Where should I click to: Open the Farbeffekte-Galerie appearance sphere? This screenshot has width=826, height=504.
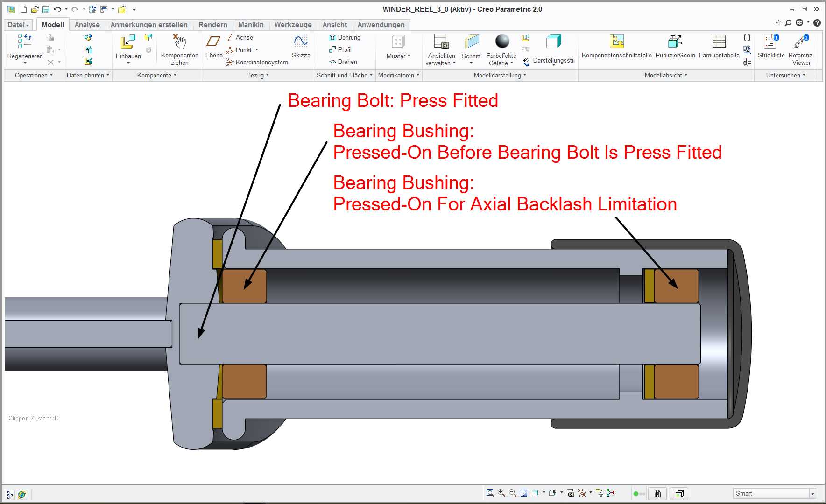pyautogui.click(x=502, y=41)
